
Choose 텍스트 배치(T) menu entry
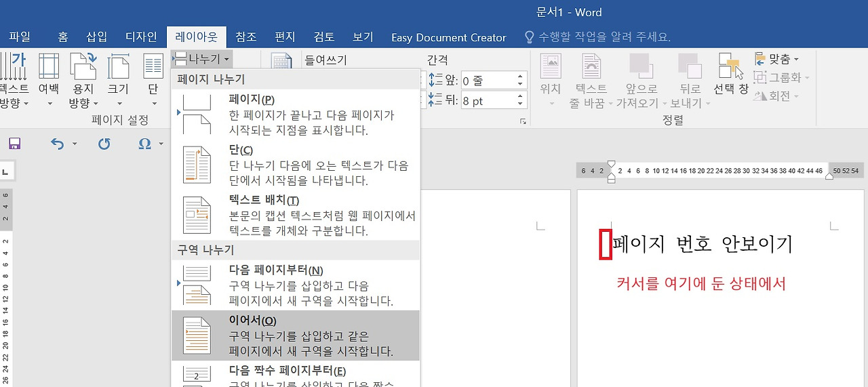click(296, 216)
